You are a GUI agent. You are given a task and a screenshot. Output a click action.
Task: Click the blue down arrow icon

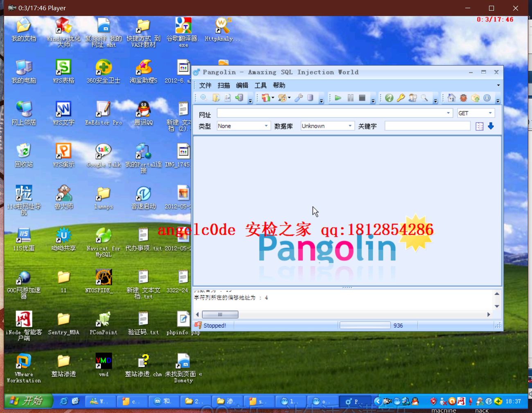point(491,126)
